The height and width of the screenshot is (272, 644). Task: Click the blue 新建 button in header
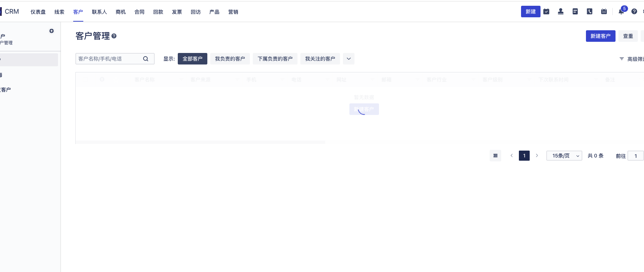pyautogui.click(x=531, y=12)
